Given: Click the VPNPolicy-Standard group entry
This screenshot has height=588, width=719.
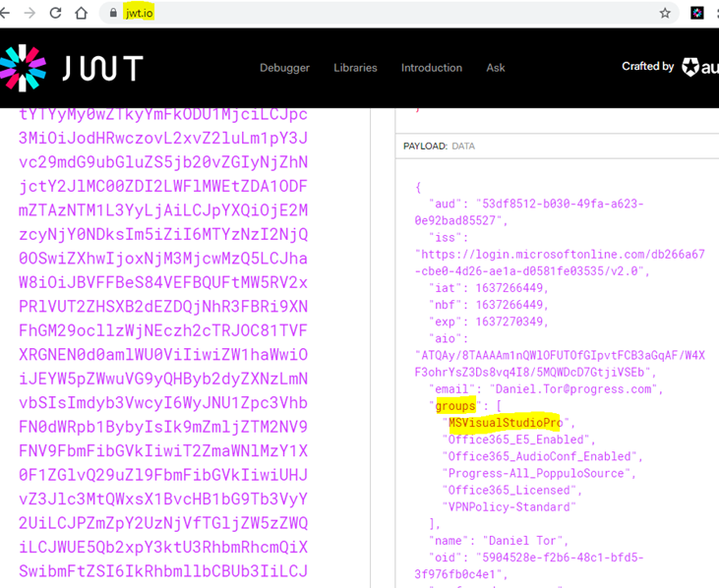Looking at the screenshot, I should click(509, 507).
